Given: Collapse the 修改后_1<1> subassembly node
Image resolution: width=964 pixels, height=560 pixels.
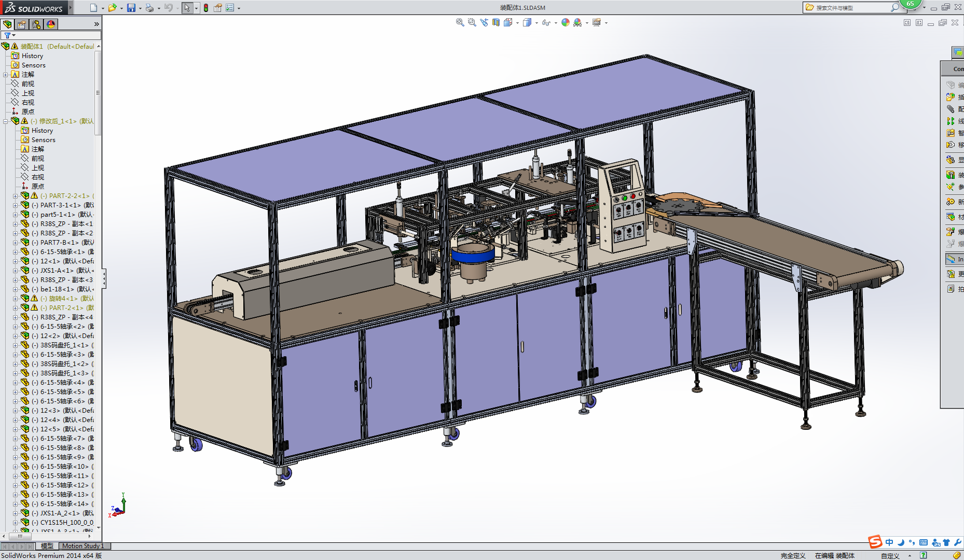Looking at the screenshot, I should pyautogui.click(x=6, y=121).
